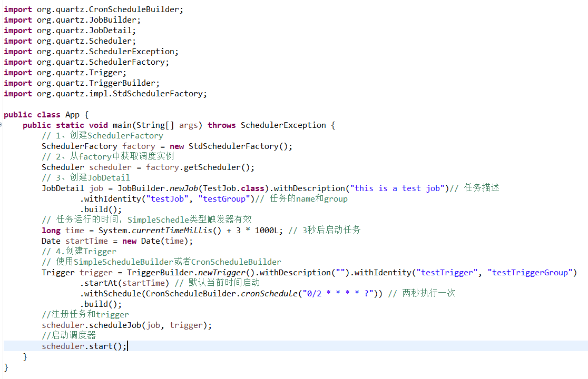Click 'factory.getScheduler();' call
The image size is (588, 379).
pos(200,167)
